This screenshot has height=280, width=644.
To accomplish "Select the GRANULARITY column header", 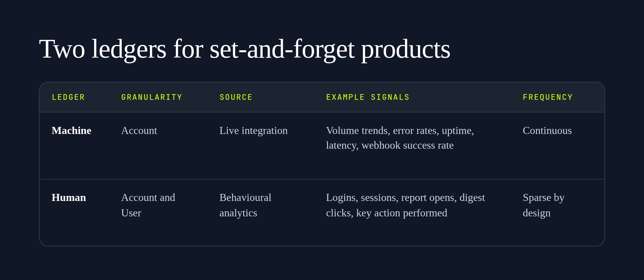I will 152,97.
